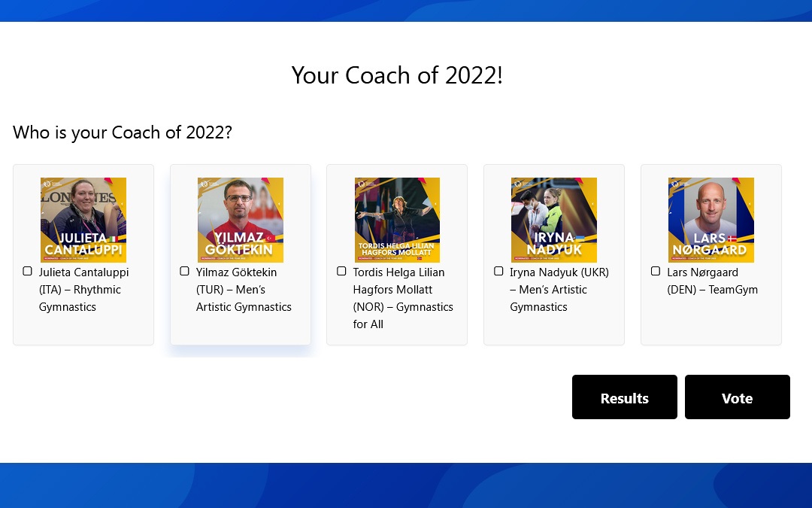Select the Tordis Helga Lilian Hagfors Mollatt checkbox

point(341,271)
